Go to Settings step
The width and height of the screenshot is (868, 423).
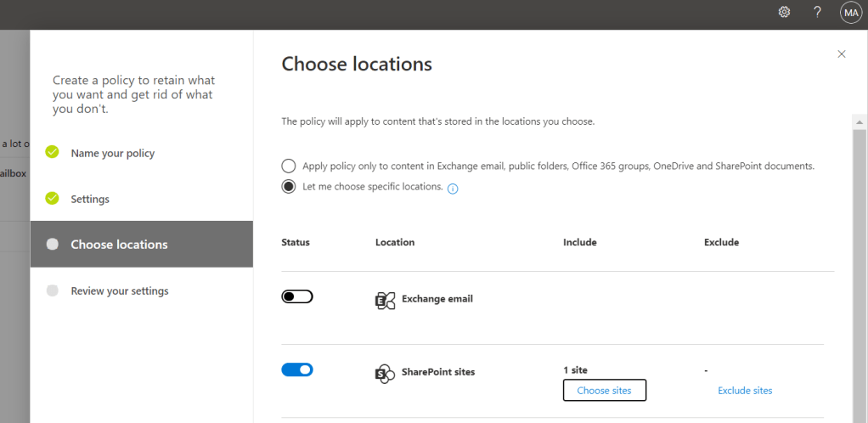90,200
